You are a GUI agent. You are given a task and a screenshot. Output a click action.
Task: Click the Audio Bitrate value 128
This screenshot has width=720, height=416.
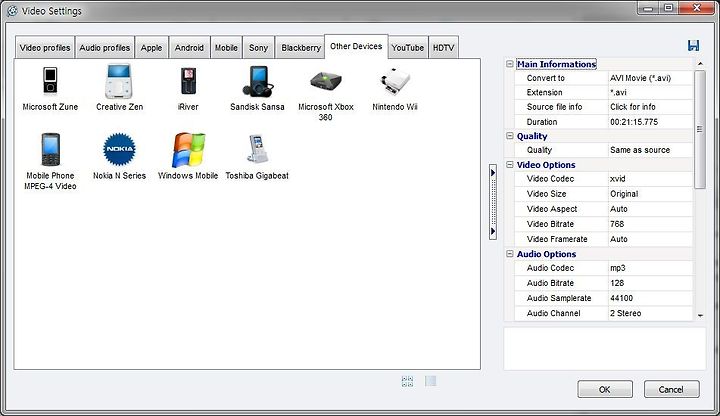(x=650, y=283)
